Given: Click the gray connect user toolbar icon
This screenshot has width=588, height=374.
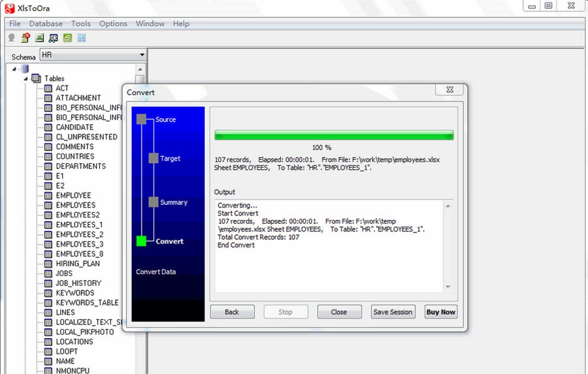Looking at the screenshot, I should click(12, 37).
